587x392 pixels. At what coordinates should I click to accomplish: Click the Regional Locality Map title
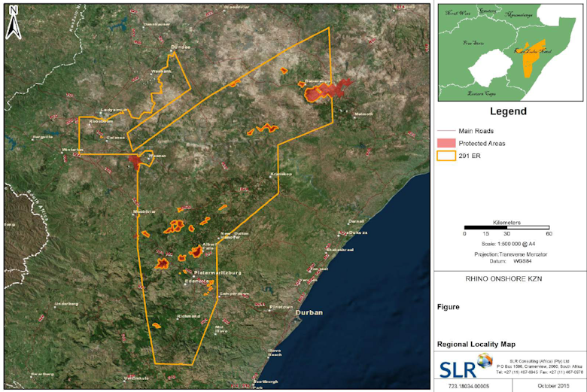pyautogui.click(x=476, y=343)
